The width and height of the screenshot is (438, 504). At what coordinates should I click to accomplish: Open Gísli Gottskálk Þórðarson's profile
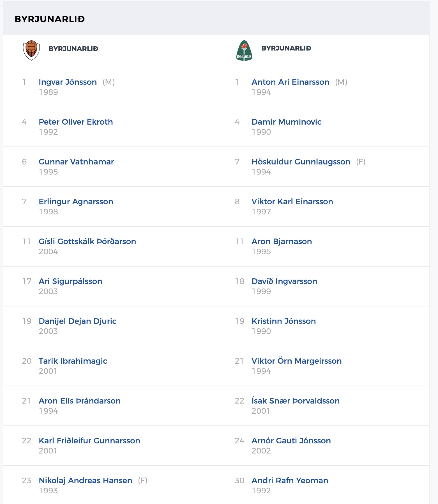tap(87, 242)
